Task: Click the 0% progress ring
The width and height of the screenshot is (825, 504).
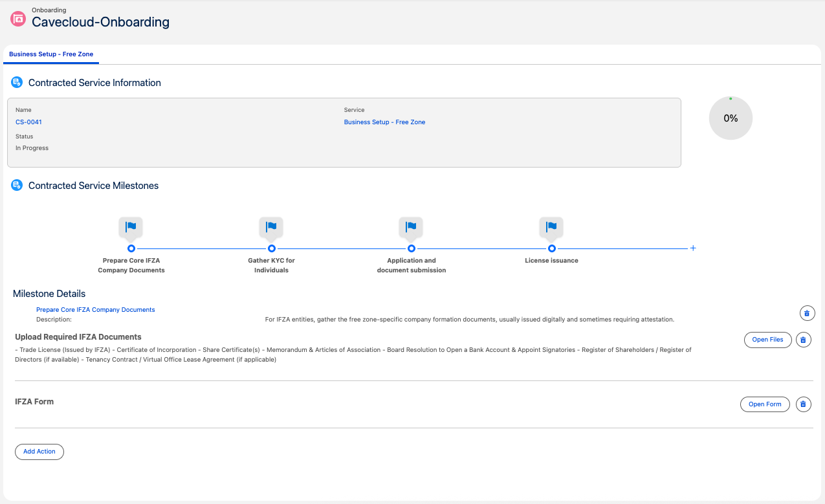Action: (x=731, y=118)
